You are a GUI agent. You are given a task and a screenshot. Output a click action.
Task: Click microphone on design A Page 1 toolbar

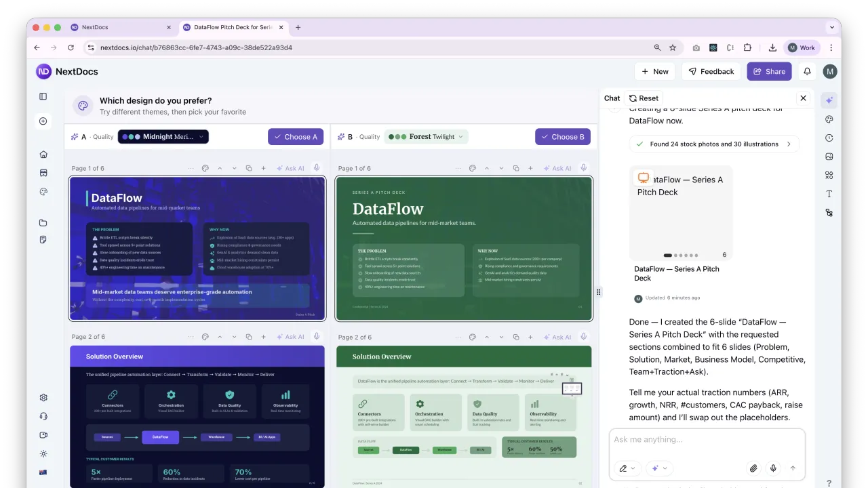tap(317, 168)
